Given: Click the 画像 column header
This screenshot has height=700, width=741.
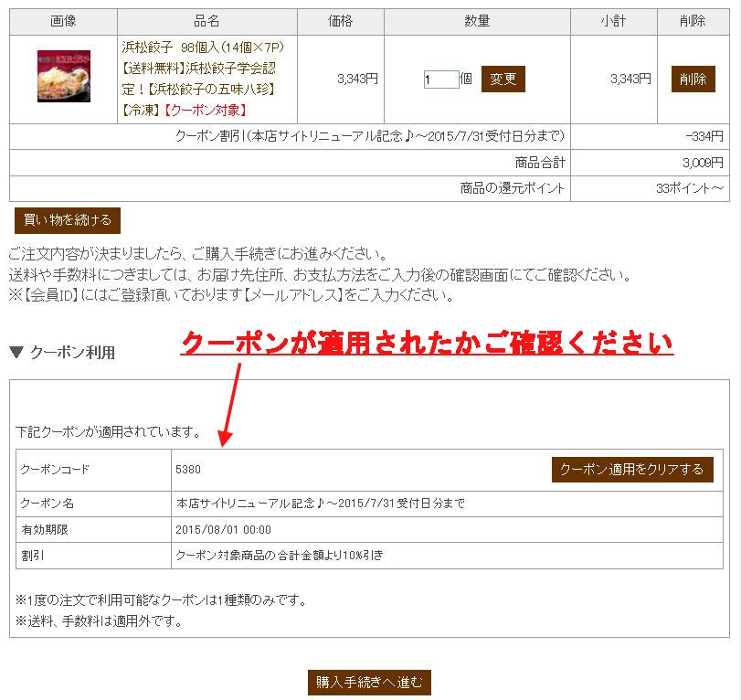Looking at the screenshot, I should click(x=63, y=21).
